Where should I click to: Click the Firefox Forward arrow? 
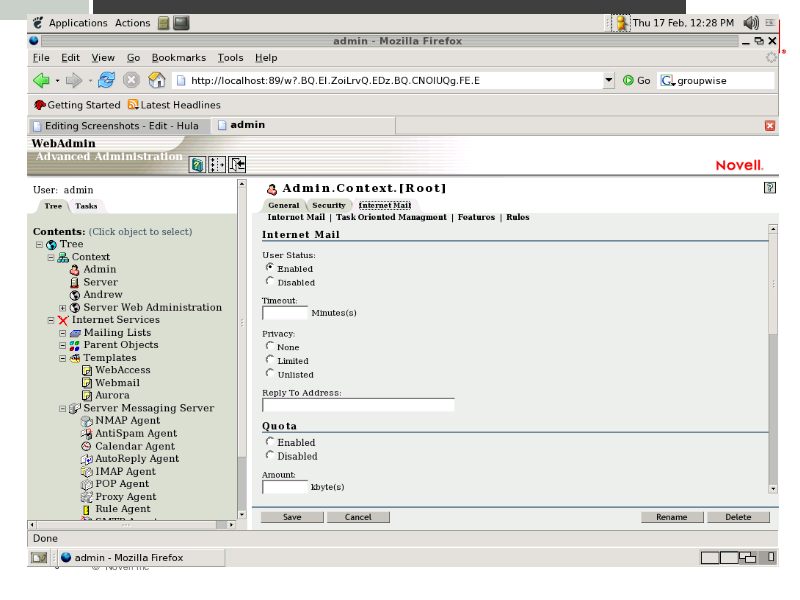point(74,80)
